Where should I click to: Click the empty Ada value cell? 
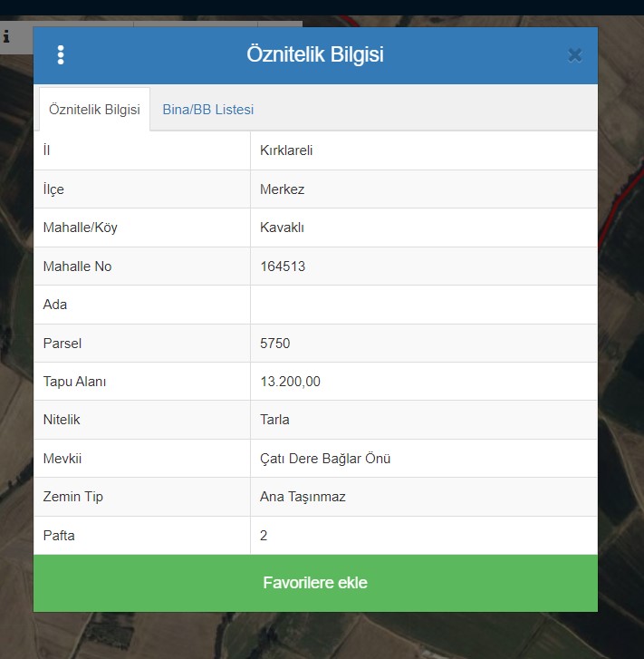click(423, 305)
